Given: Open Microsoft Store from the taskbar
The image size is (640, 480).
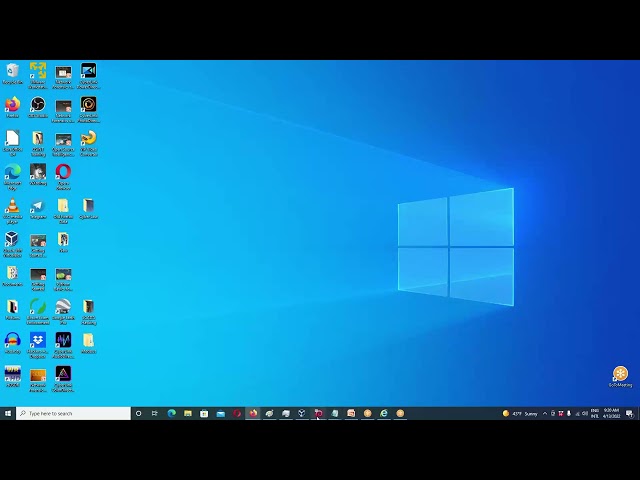Looking at the screenshot, I should click(204, 413).
